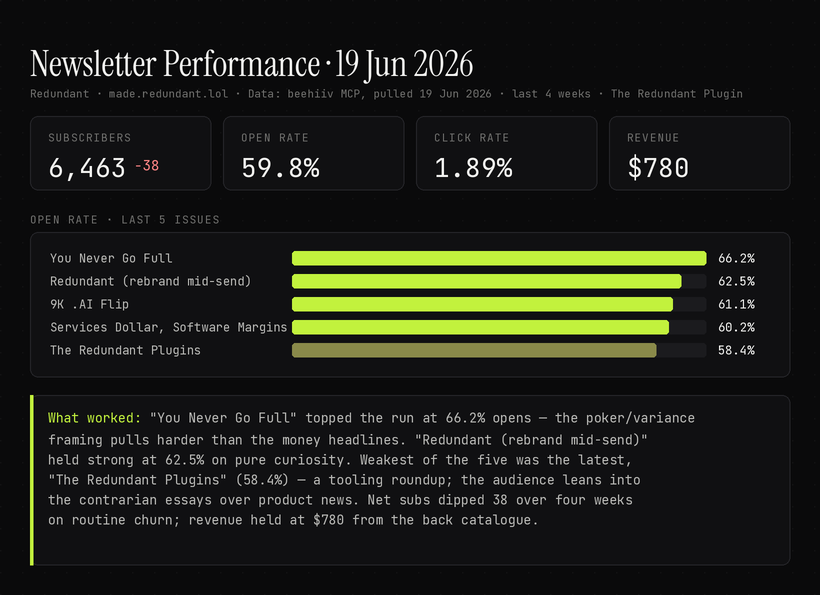Screen dimensions: 820x595
Task: Click The Redundant Plugins issue label
Action: (x=126, y=350)
